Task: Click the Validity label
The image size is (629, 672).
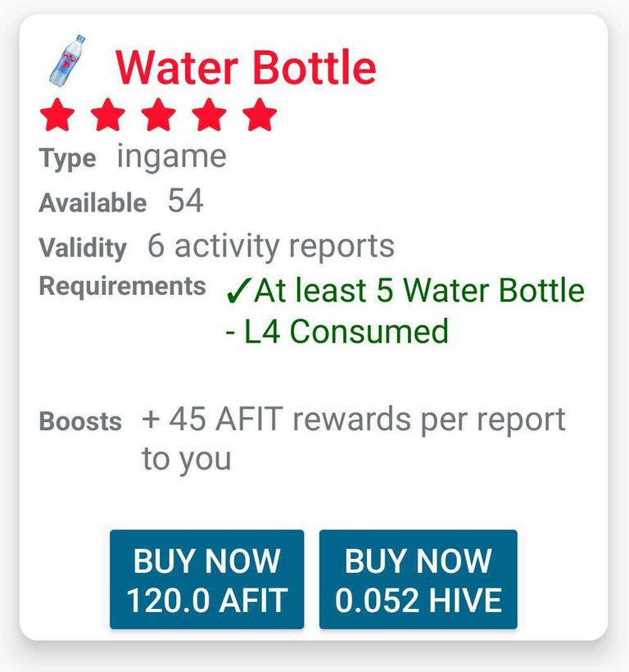Action: click(x=83, y=248)
